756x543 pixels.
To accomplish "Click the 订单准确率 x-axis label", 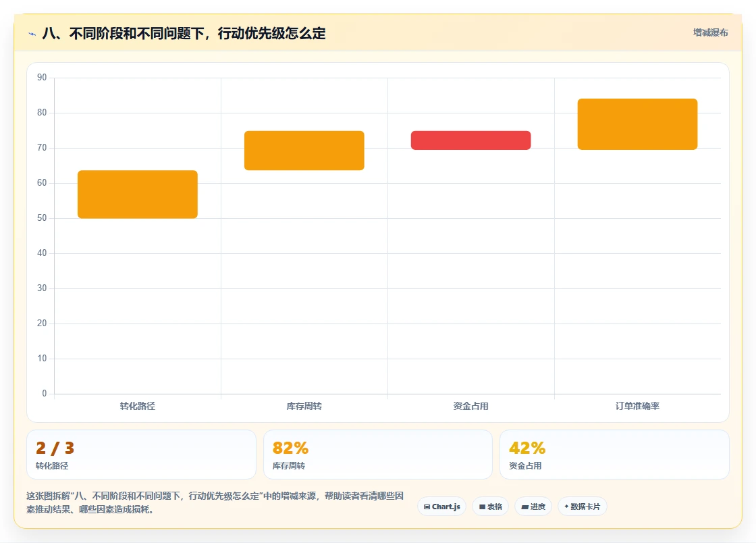I will [637, 406].
